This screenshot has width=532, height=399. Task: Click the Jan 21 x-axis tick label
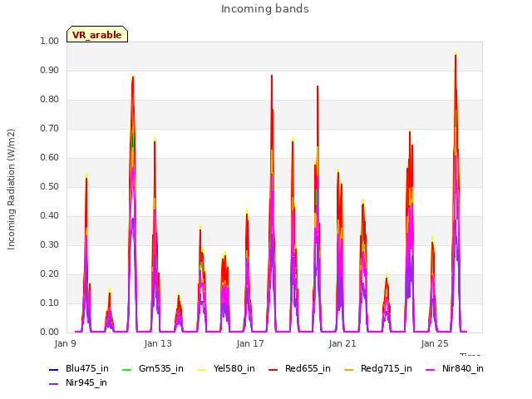click(x=342, y=343)
